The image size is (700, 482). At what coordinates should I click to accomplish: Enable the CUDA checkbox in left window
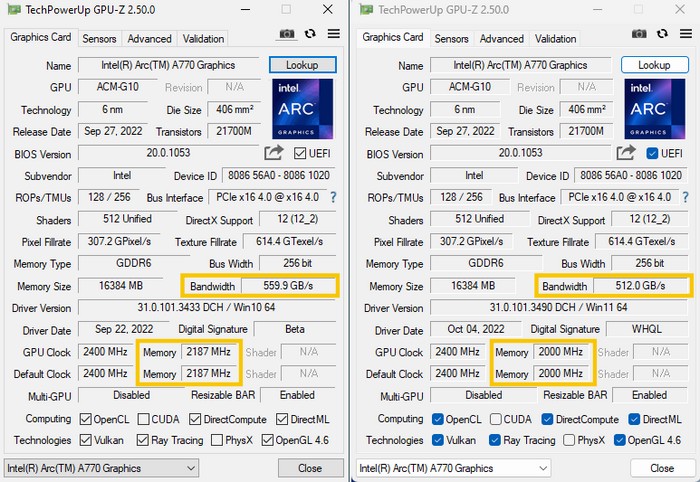(x=147, y=419)
